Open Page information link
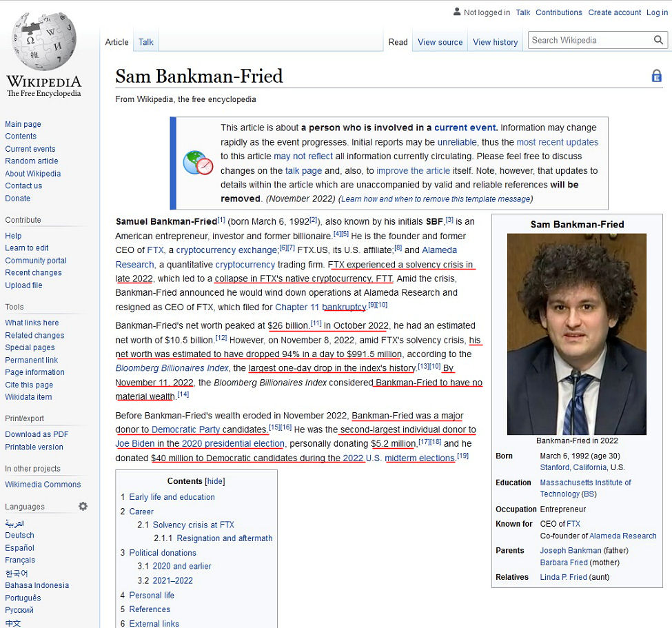This screenshot has width=672, height=628. pyautogui.click(x=34, y=372)
